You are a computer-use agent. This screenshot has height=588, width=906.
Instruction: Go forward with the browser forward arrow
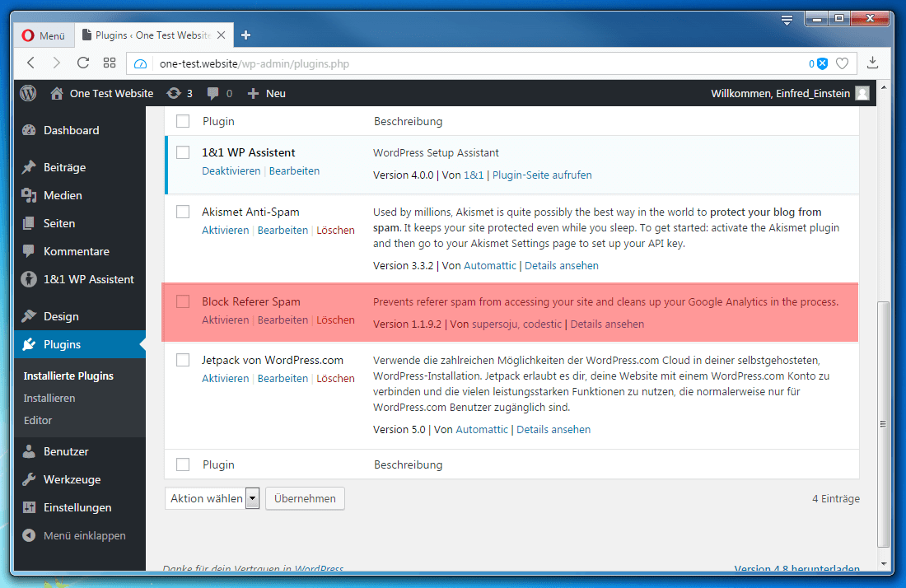(56, 63)
